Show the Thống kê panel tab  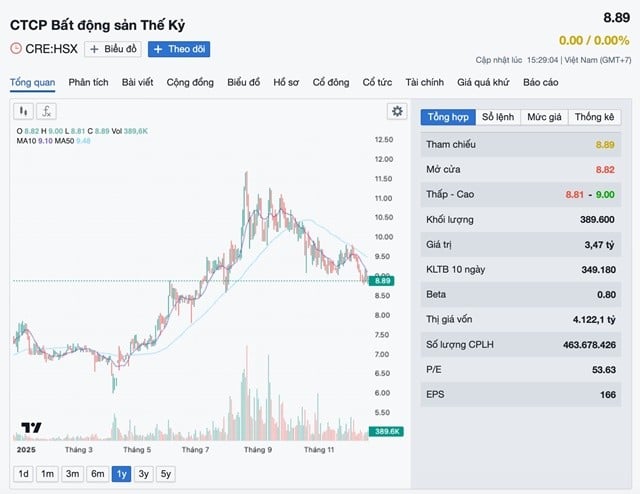tap(596, 117)
